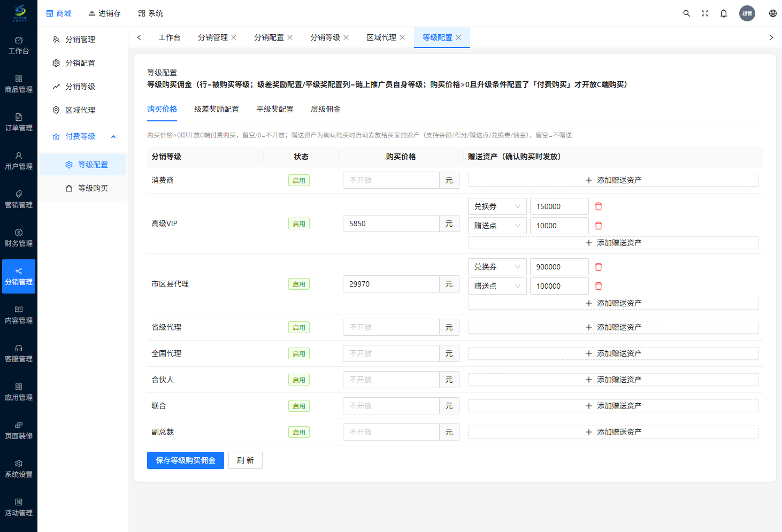Close the 分销管理 tab
The height and width of the screenshot is (532, 782).
(x=234, y=37)
